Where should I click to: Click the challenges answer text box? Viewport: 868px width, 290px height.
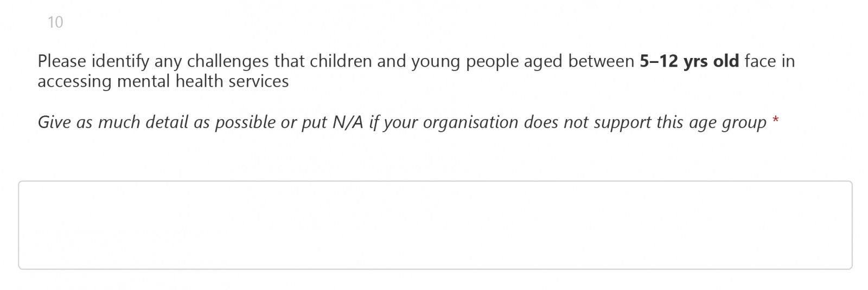pos(435,225)
